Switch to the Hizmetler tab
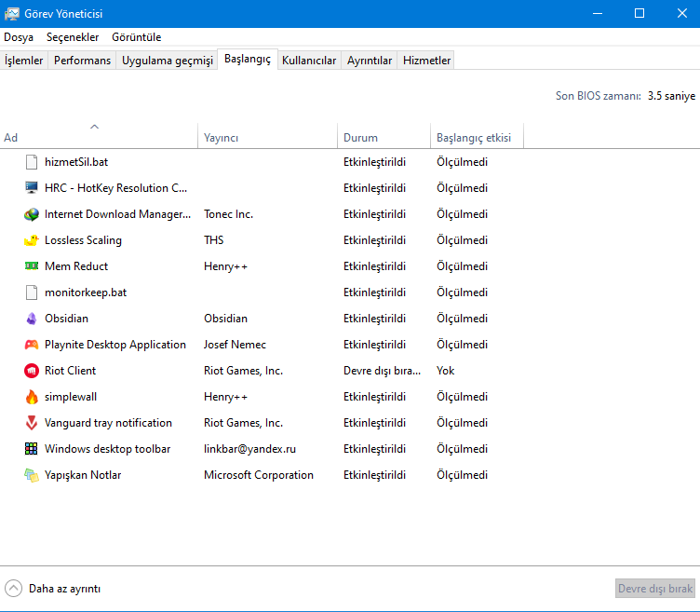 pos(426,61)
